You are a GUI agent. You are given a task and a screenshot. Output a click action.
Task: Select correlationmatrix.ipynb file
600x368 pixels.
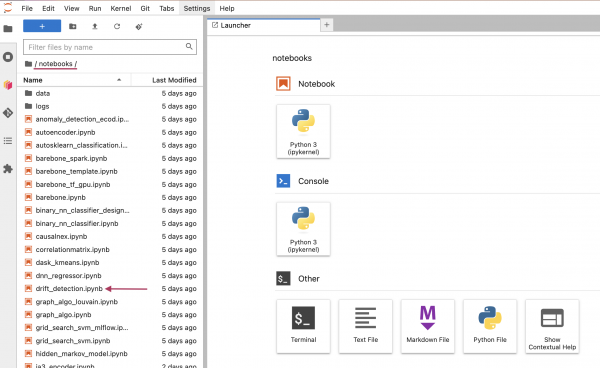(110, 249)
